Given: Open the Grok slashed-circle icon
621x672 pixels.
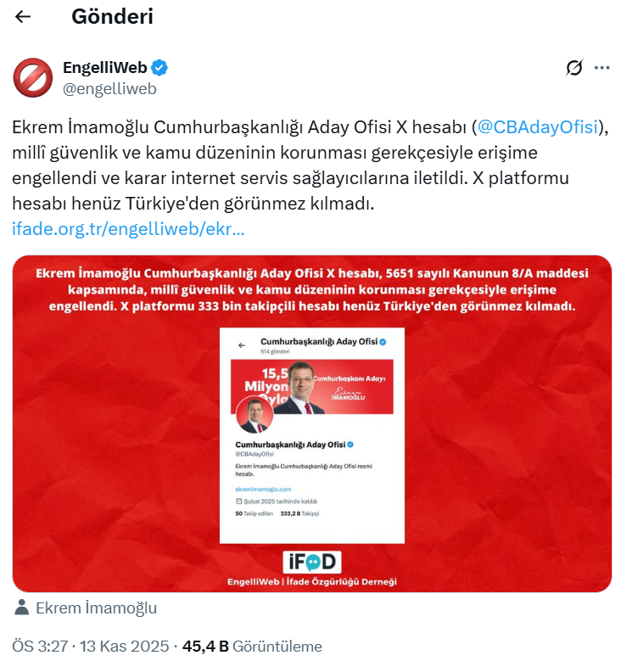Looking at the screenshot, I should tap(573, 68).
